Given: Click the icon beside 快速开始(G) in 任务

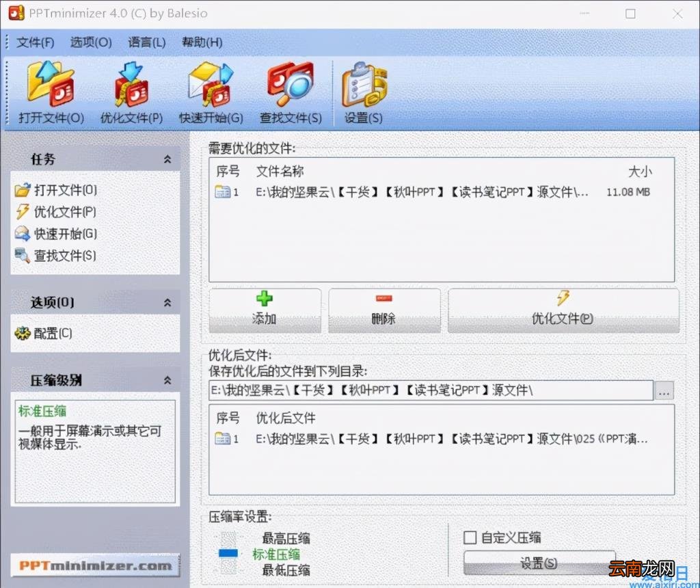Looking at the screenshot, I should (x=23, y=234).
